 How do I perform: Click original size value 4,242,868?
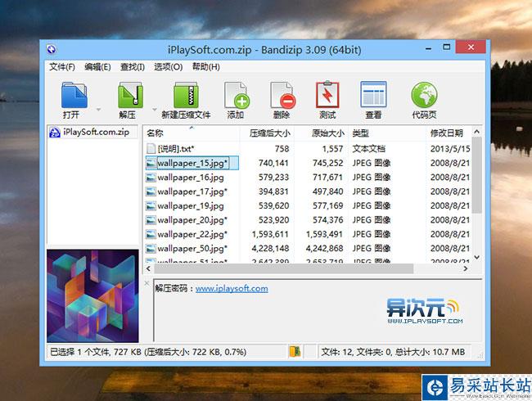click(x=324, y=249)
